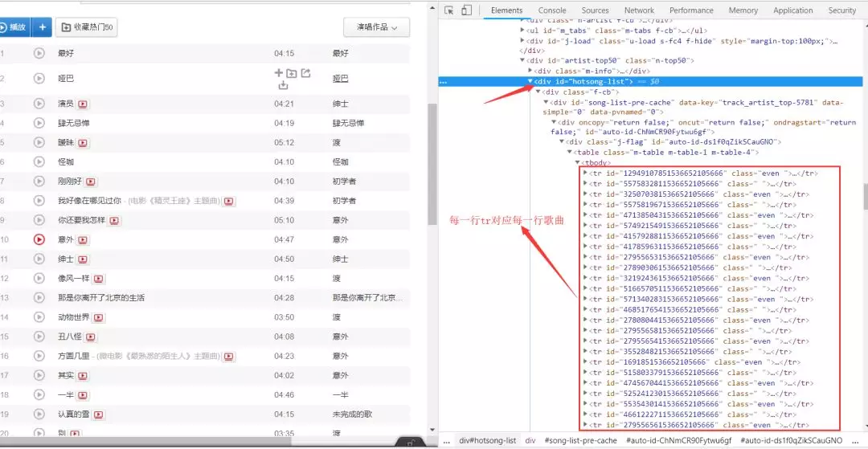The height and width of the screenshot is (449, 868).
Task: Click the blue 播放 play-all button
Action: (x=14, y=27)
